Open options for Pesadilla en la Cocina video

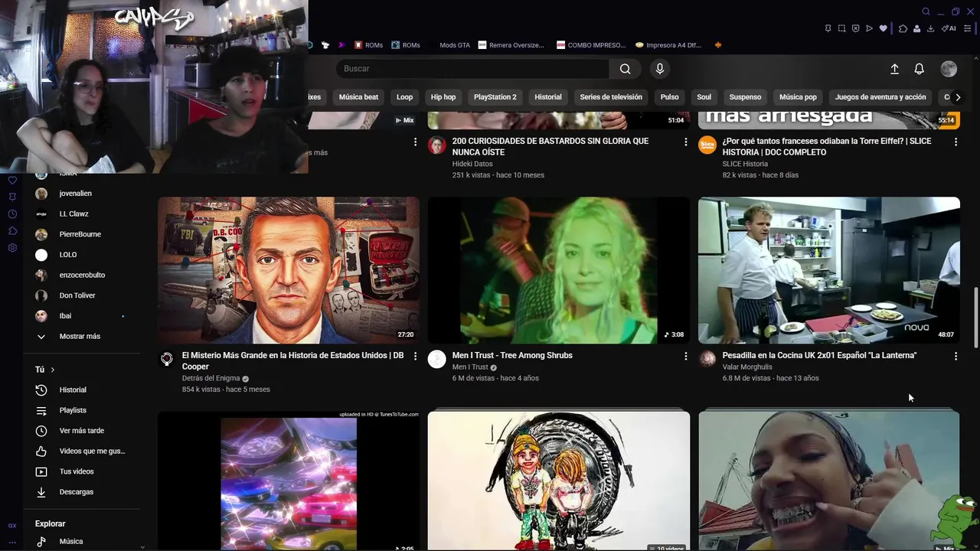(x=955, y=357)
